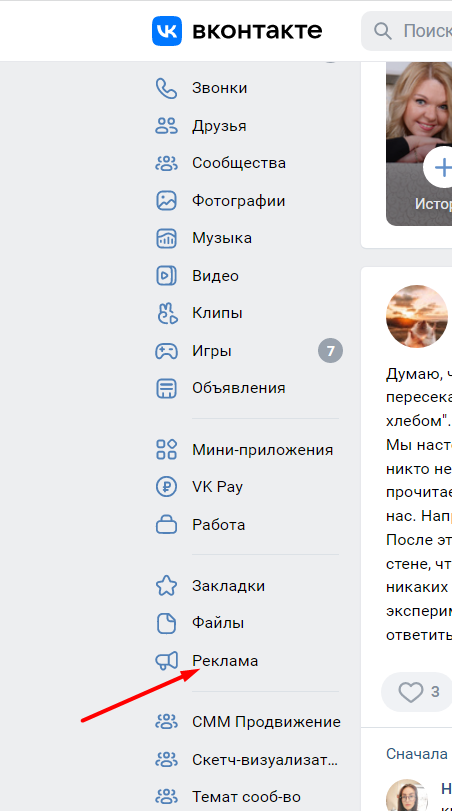The image size is (452, 811).
Task: Open VK Pay via the ruble icon
Action: [167, 487]
